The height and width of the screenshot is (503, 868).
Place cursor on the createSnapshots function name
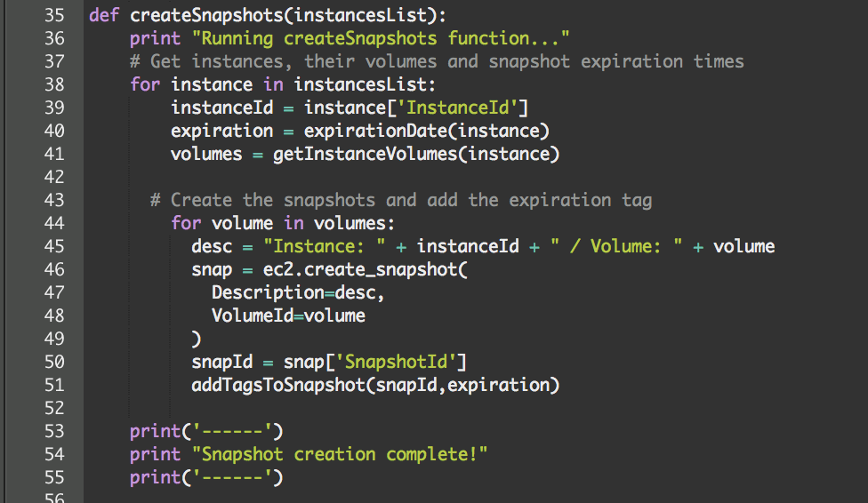pyautogui.click(x=203, y=15)
